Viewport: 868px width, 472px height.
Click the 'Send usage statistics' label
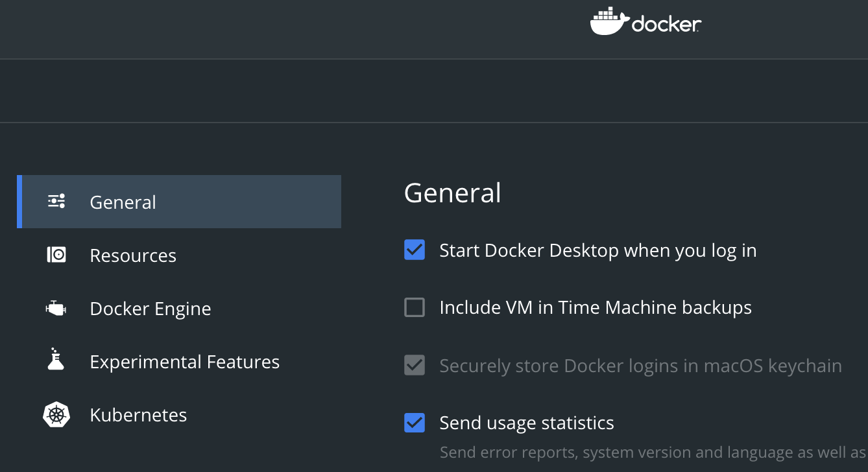(x=527, y=423)
